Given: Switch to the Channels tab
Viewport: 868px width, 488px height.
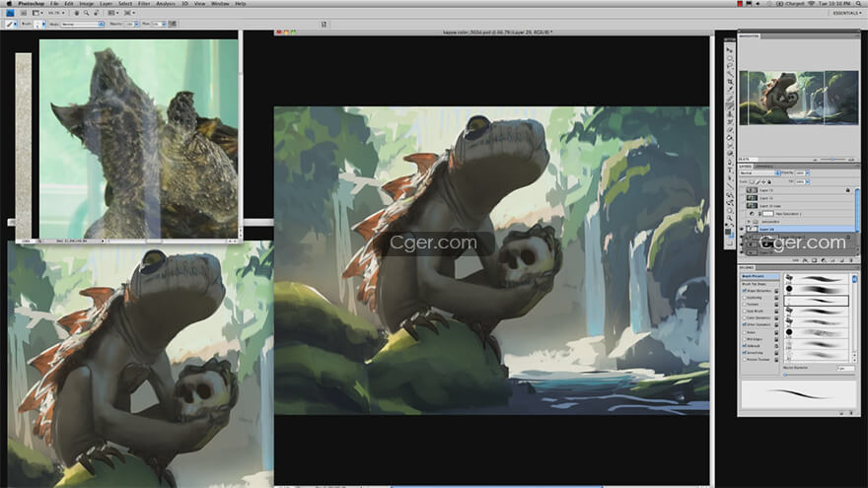Looking at the screenshot, I should click(x=764, y=167).
